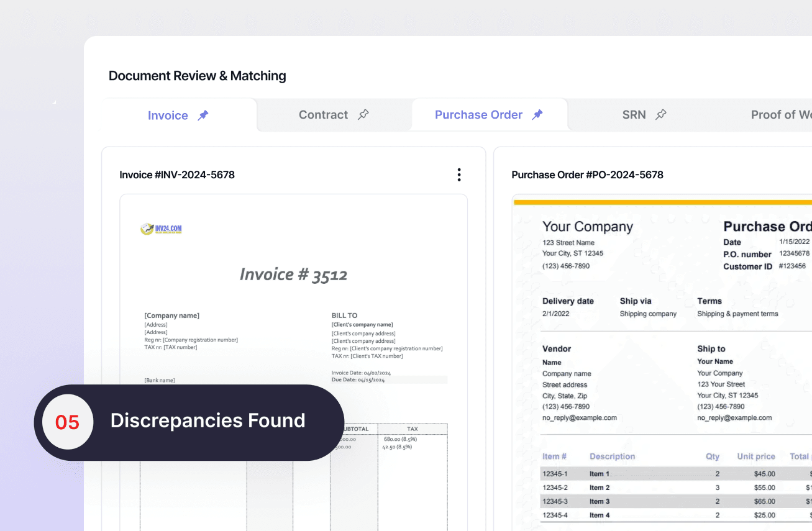Viewport: 812px width, 531px height.
Task: Pin the SRN tab via pin icon
Action: [x=661, y=115]
